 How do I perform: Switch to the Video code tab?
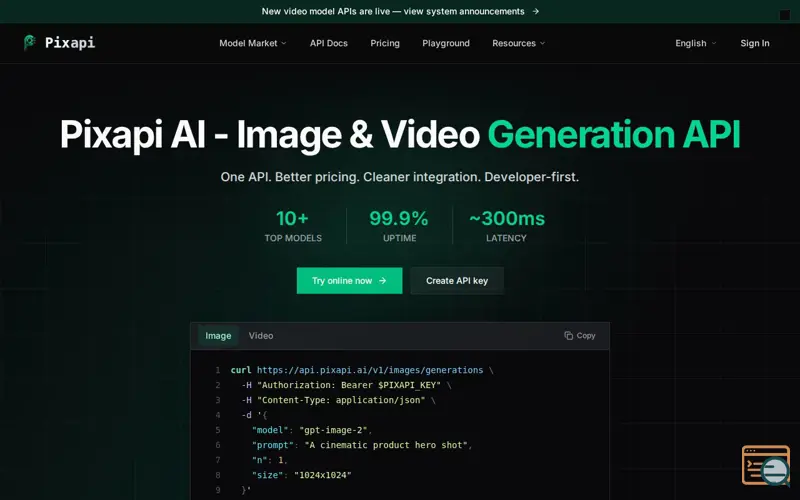(261, 336)
